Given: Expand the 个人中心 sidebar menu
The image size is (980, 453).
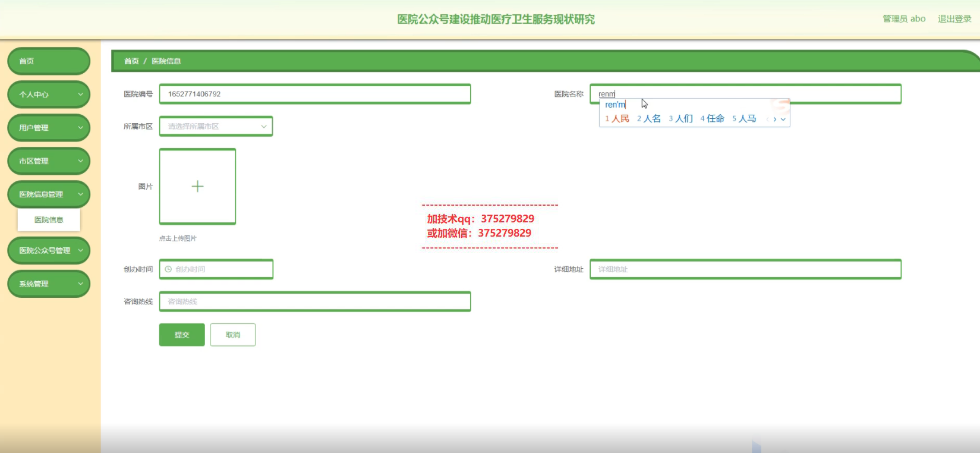Looking at the screenshot, I should pos(49,95).
